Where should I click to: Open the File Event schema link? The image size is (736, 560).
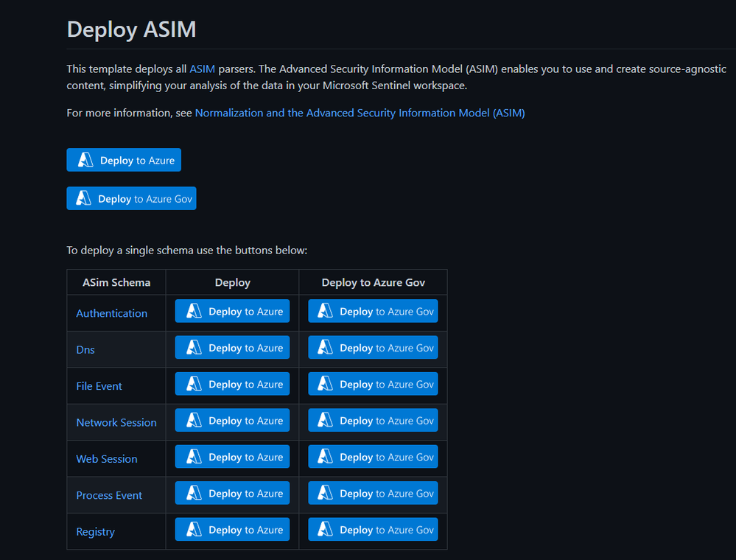pos(99,386)
